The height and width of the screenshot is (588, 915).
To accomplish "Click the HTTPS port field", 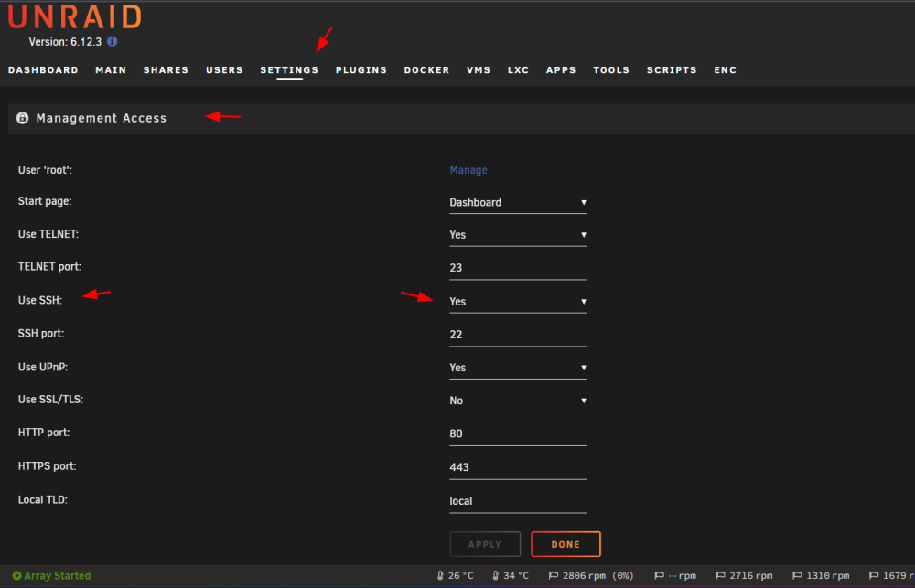I will click(518, 467).
